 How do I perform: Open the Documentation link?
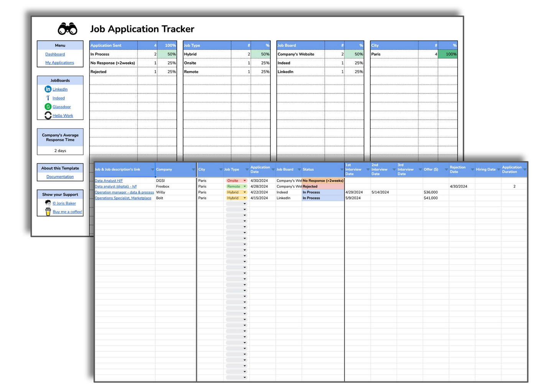60,176
